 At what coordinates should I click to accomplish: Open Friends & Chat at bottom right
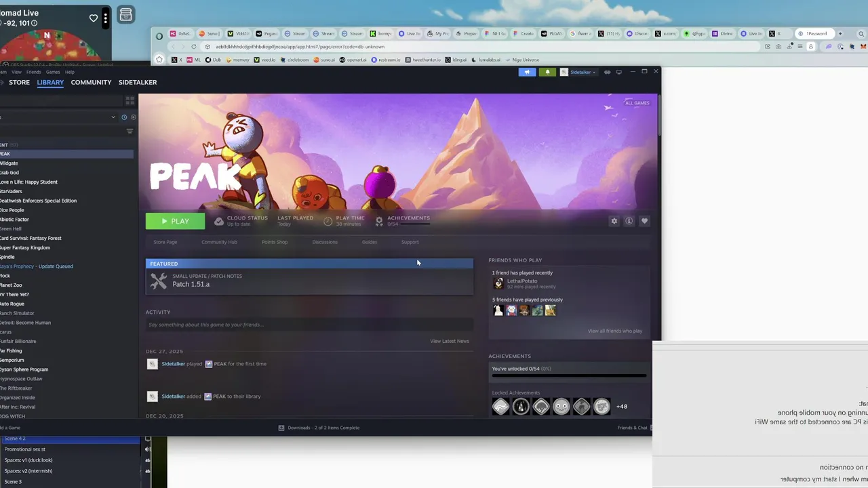point(634,428)
